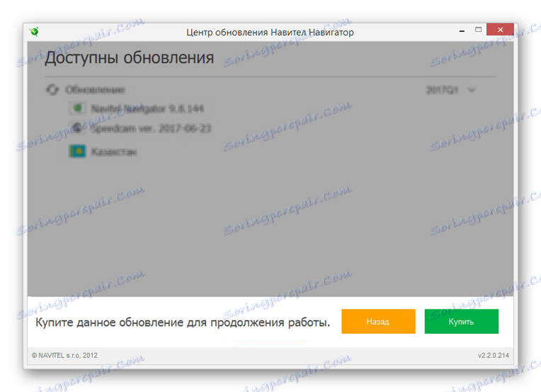Select the Navitel Navigator 9.8.144 entry text
The width and height of the screenshot is (541, 392).
point(147,108)
